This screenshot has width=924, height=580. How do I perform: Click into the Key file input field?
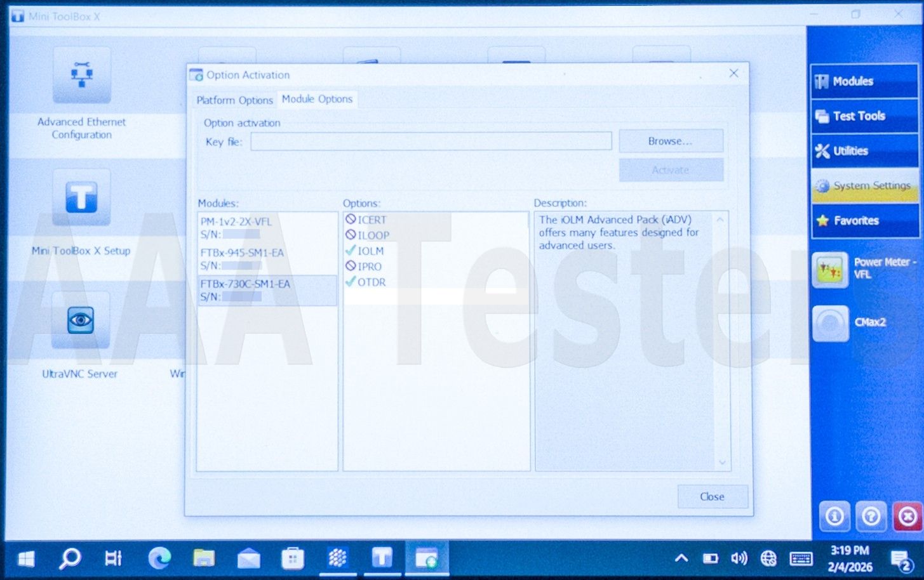[x=431, y=142]
